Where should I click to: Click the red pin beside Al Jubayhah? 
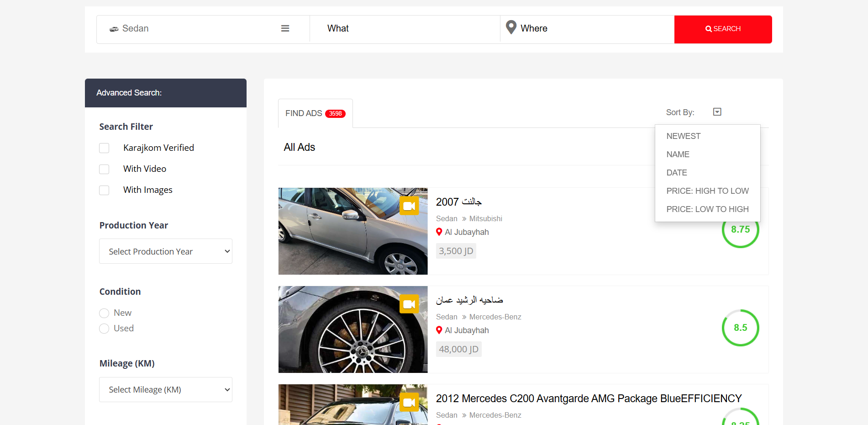[439, 232]
